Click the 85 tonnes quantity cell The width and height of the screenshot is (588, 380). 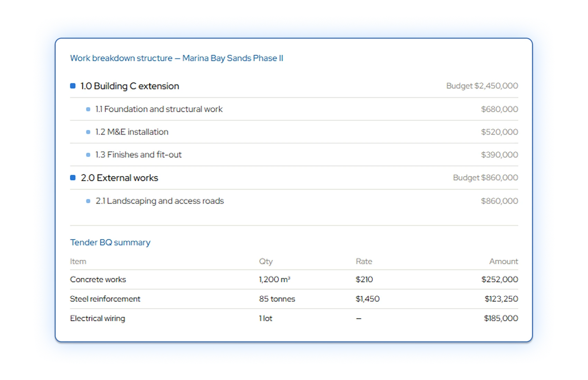pos(277,299)
